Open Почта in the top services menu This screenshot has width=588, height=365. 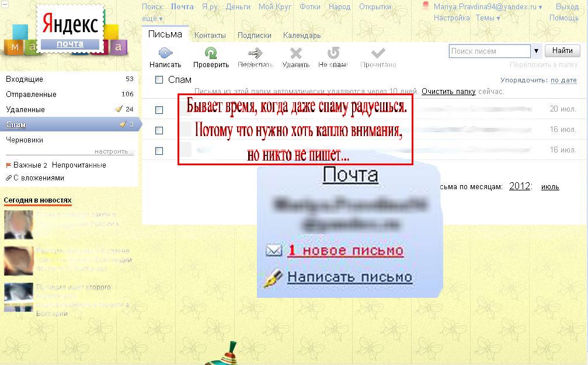pyautogui.click(x=182, y=7)
